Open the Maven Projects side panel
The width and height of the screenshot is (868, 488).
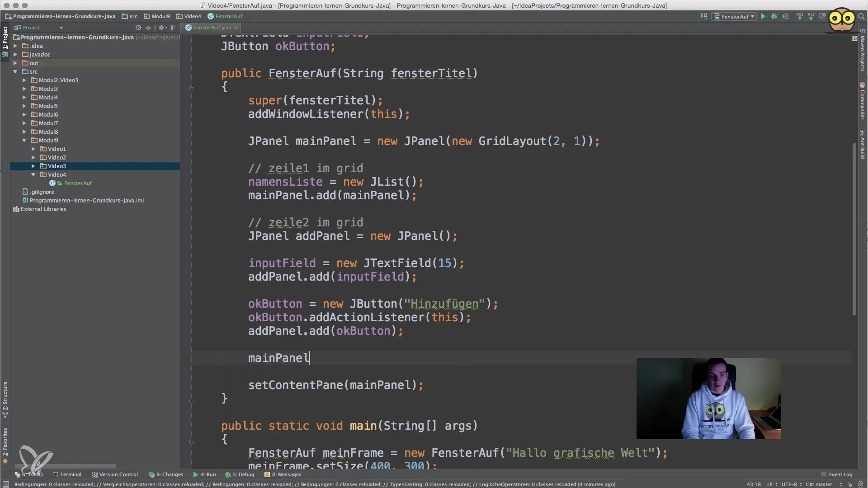click(862, 50)
